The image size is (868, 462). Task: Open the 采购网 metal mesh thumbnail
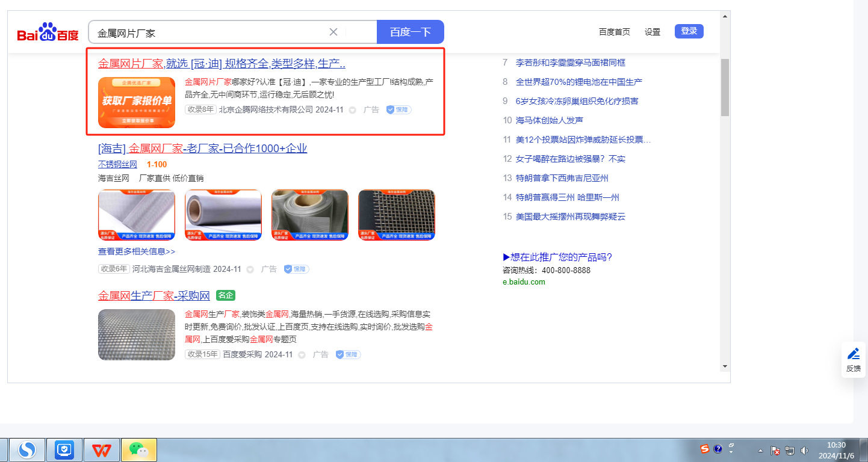[x=137, y=334]
